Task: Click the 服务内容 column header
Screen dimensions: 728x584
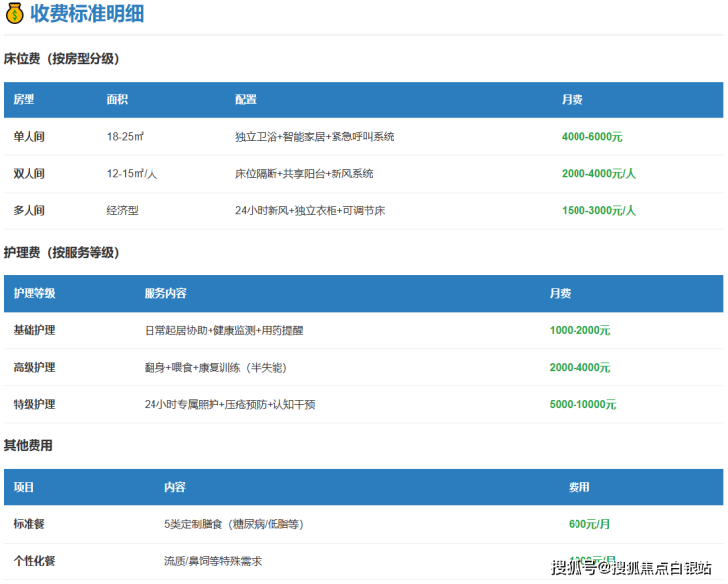Action: (165, 294)
